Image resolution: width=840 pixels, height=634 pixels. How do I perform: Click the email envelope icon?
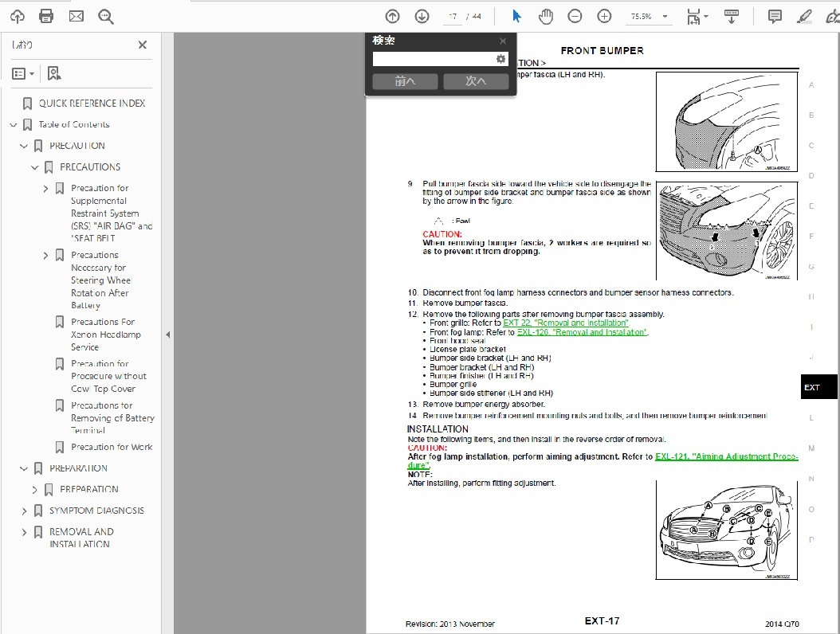[x=76, y=16]
